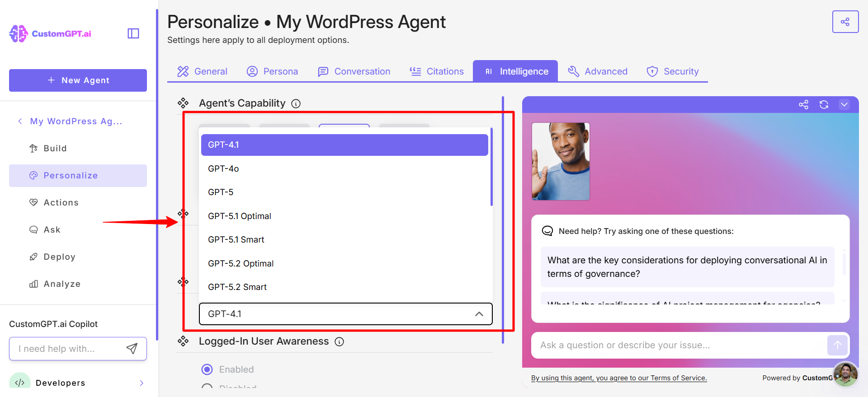Click the governance suggested question
This screenshot has height=397, width=868.
click(x=687, y=267)
